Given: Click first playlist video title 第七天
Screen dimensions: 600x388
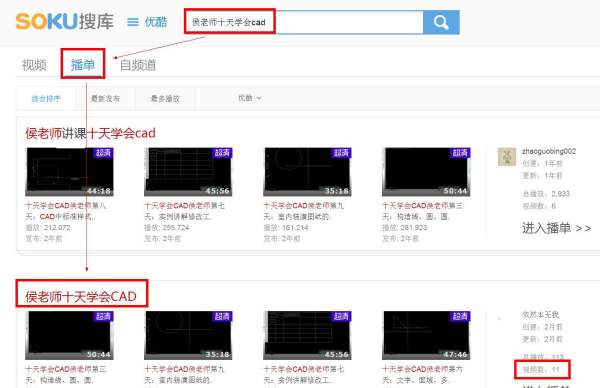Looking at the screenshot, I should [184, 211].
